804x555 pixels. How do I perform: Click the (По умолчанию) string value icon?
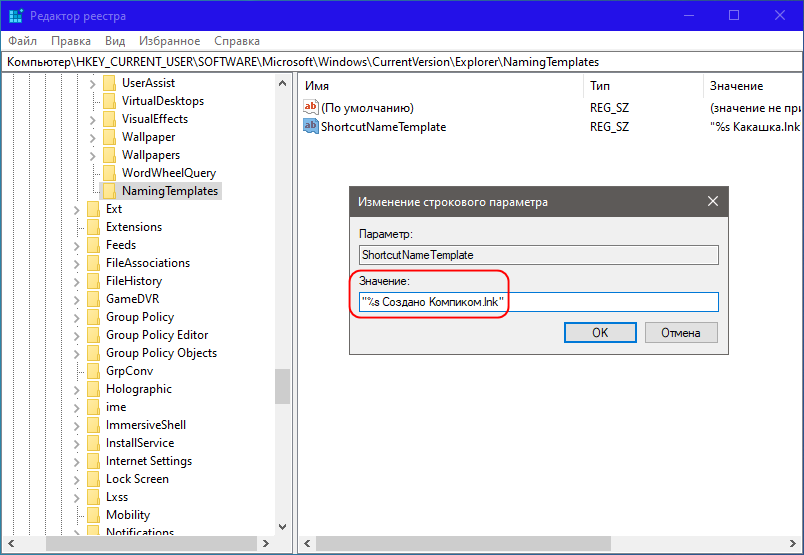(x=311, y=107)
